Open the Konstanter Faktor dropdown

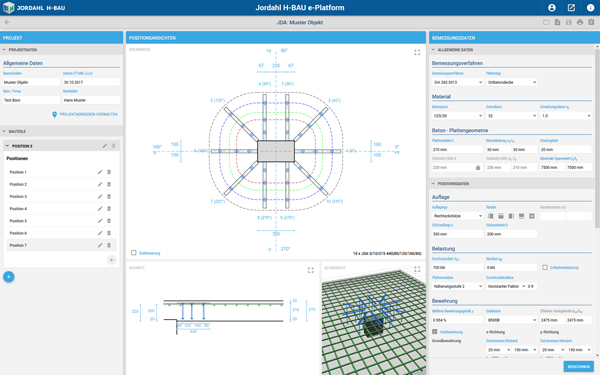(506, 286)
